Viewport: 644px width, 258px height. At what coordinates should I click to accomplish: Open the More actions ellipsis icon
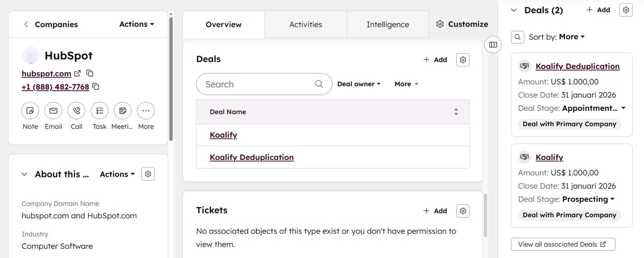(x=145, y=110)
